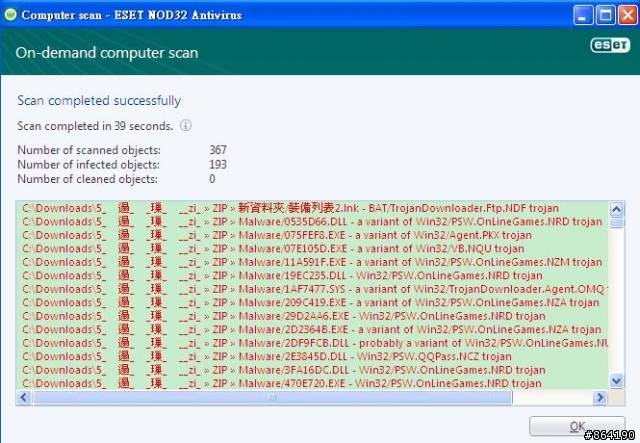Click the ESET logo in the header
The width and height of the screenshot is (640, 443).
point(610,45)
